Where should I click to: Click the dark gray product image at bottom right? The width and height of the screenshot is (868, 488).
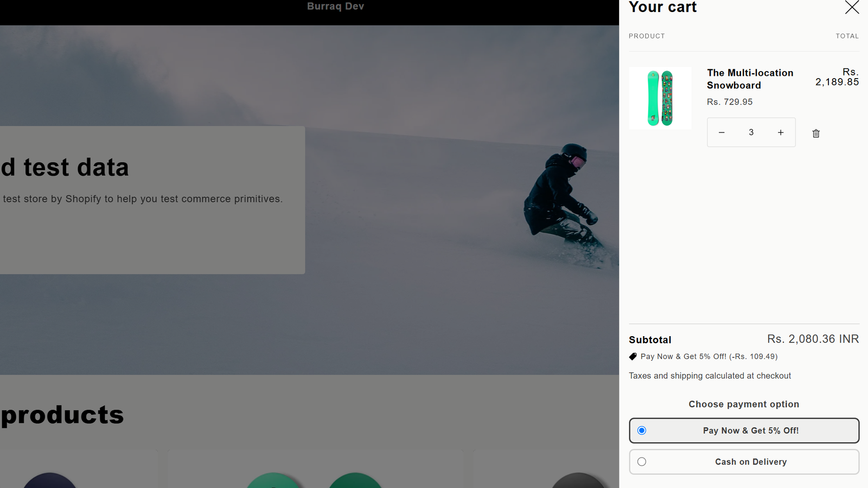578,480
